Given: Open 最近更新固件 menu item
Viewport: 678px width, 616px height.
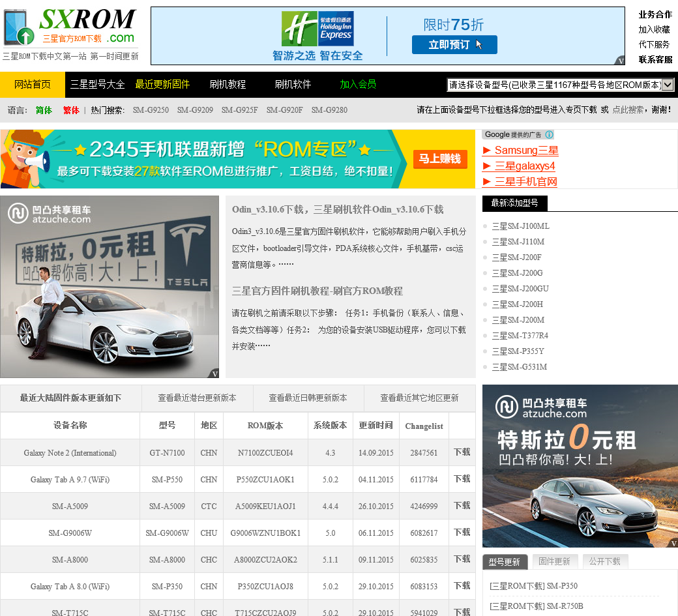Looking at the screenshot, I should (x=162, y=84).
